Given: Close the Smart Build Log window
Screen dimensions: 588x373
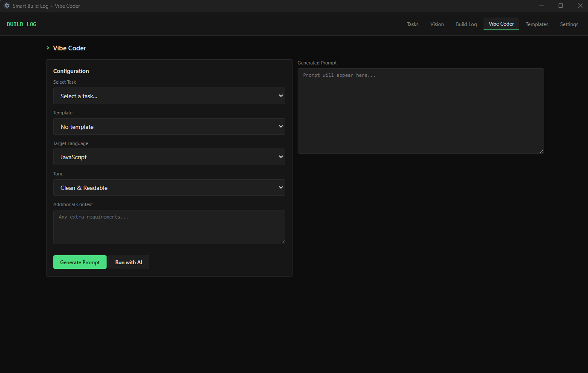Looking at the screenshot, I should [580, 6].
